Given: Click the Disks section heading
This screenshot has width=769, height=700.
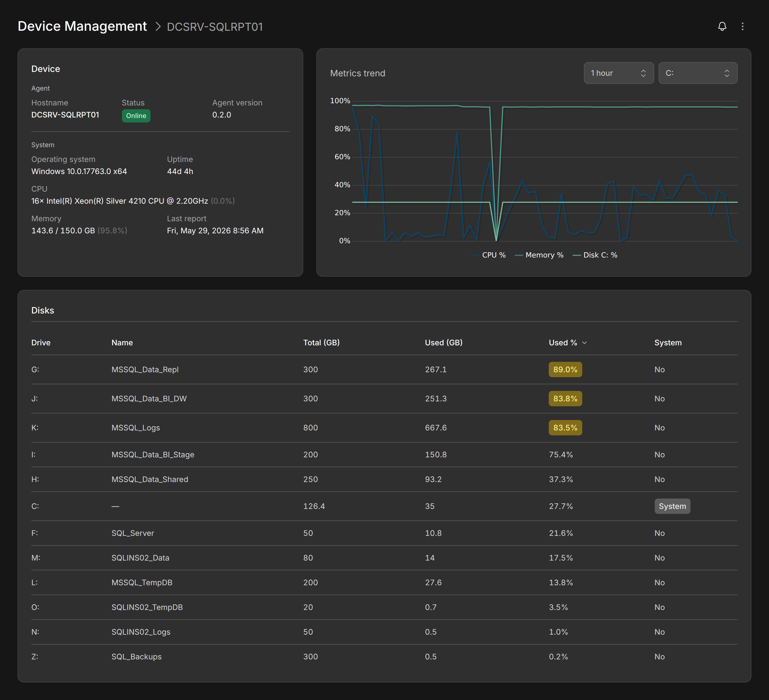Looking at the screenshot, I should pyautogui.click(x=43, y=310).
